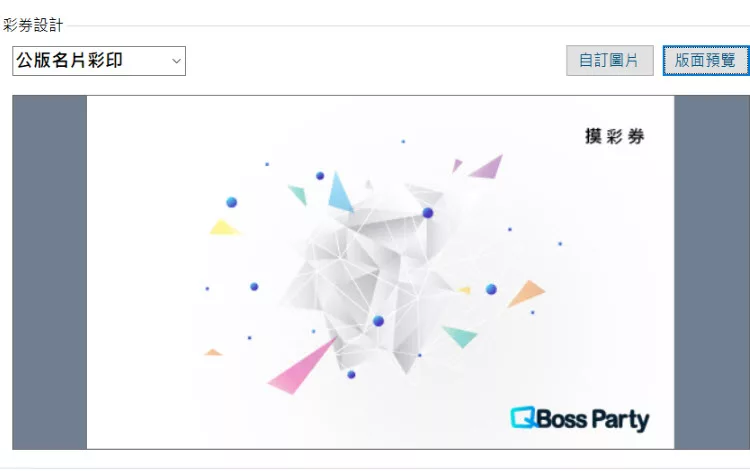Open the 公版名片彩印 design dropdown
The height and width of the screenshot is (471, 750).
point(99,61)
